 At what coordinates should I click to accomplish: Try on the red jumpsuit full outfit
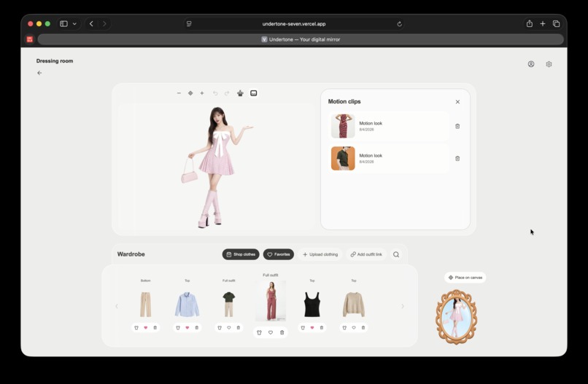tap(259, 333)
